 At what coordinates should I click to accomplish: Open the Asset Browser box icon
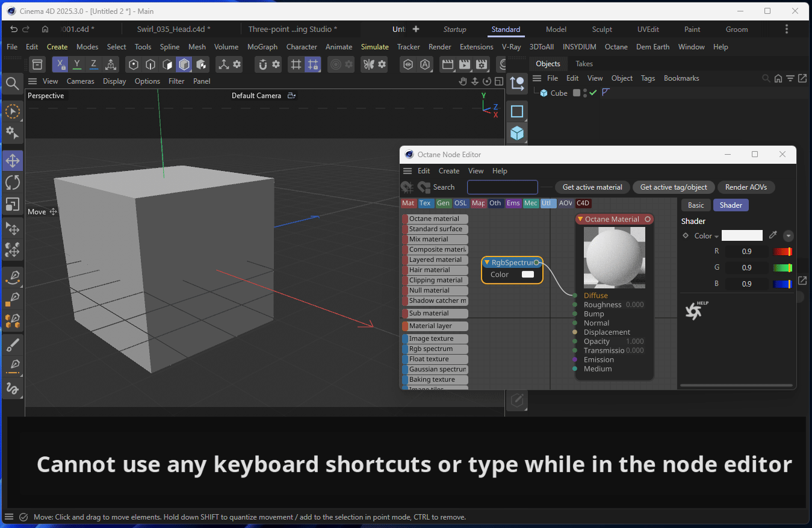[x=38, y=64]
